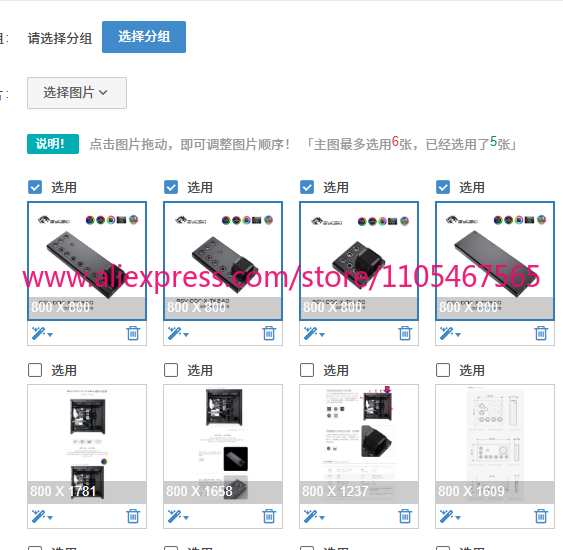
Task: Delete the 800 X 1781 image
Action: point(133,516)
